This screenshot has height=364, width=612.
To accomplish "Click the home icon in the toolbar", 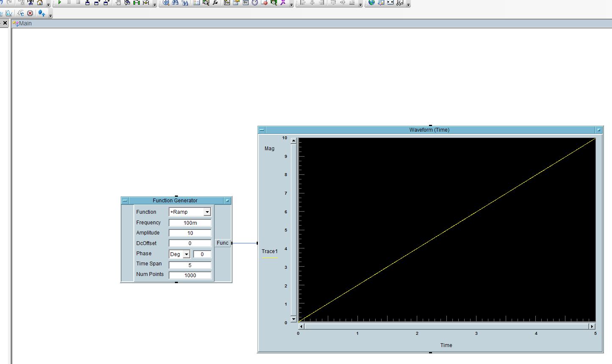I will click(x=40, y=3).
